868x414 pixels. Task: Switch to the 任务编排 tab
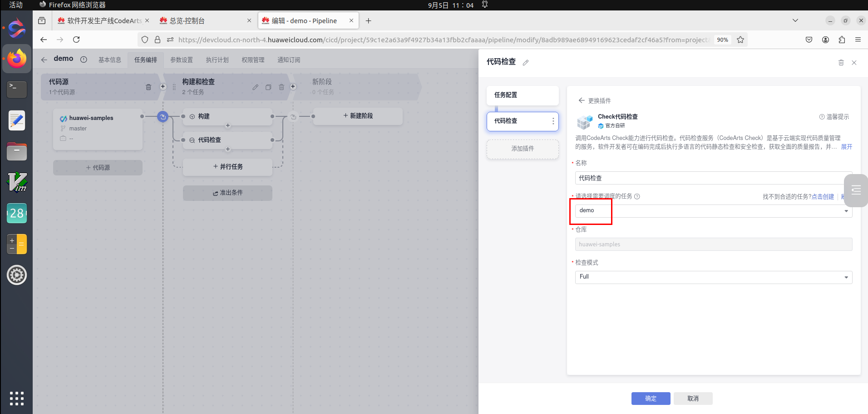(146, 60)
